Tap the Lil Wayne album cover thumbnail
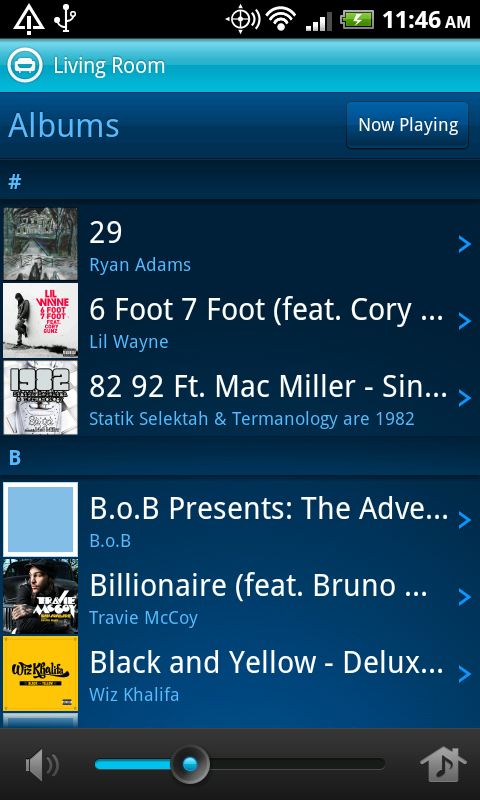Screen dimensions: 480x800 pyautogui.click(x=40, y=320)
